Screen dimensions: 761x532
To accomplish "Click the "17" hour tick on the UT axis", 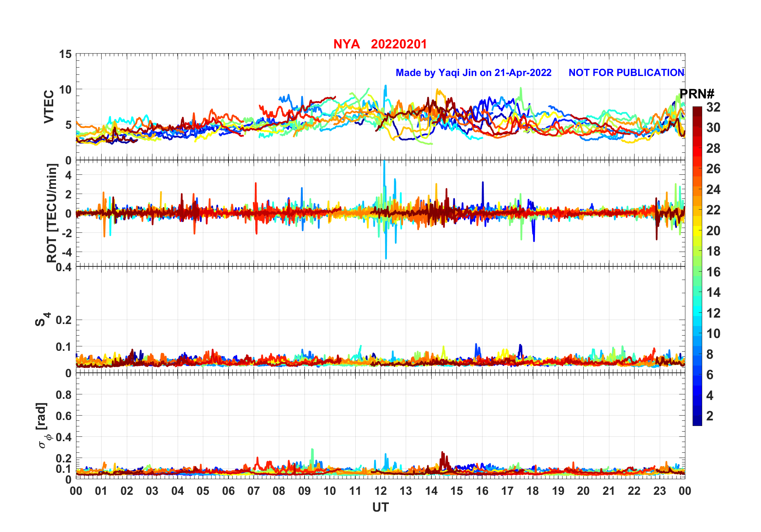I will point(507,491).
